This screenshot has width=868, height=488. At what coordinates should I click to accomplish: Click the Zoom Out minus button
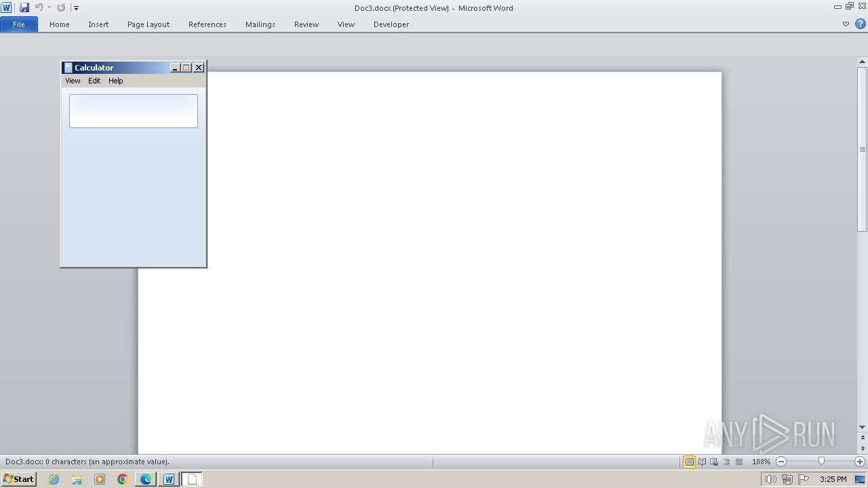point(781,462)
